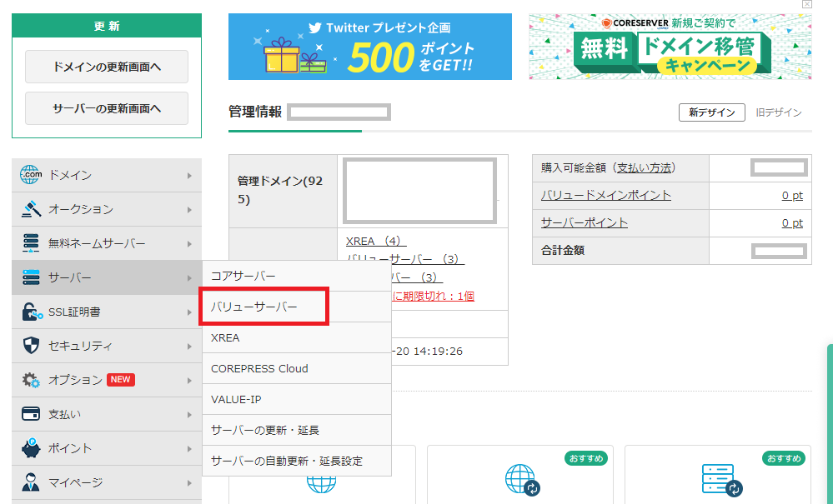Open the 支払い方法 link

coord(644,168)
